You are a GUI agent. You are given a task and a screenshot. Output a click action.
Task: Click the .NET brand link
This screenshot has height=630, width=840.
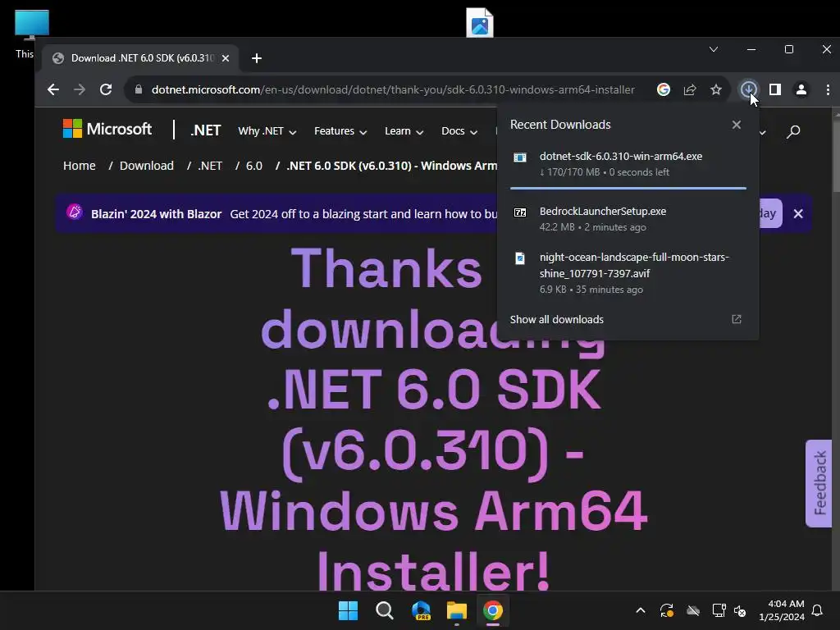[206, 130]
